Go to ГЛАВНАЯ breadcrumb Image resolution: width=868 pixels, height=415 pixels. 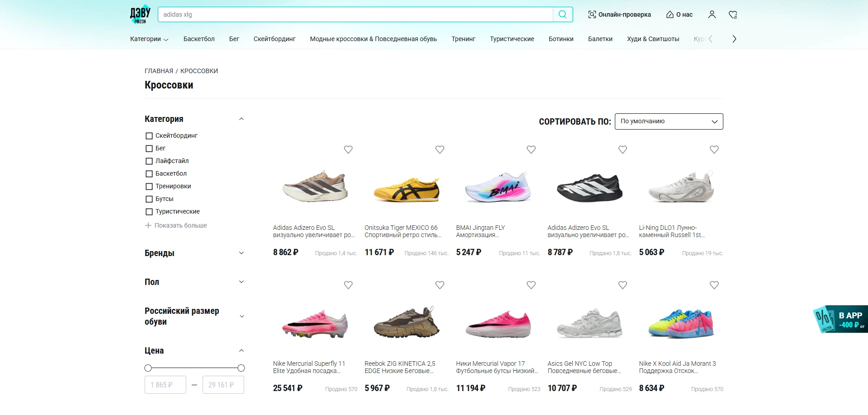(x=159, y=71)
